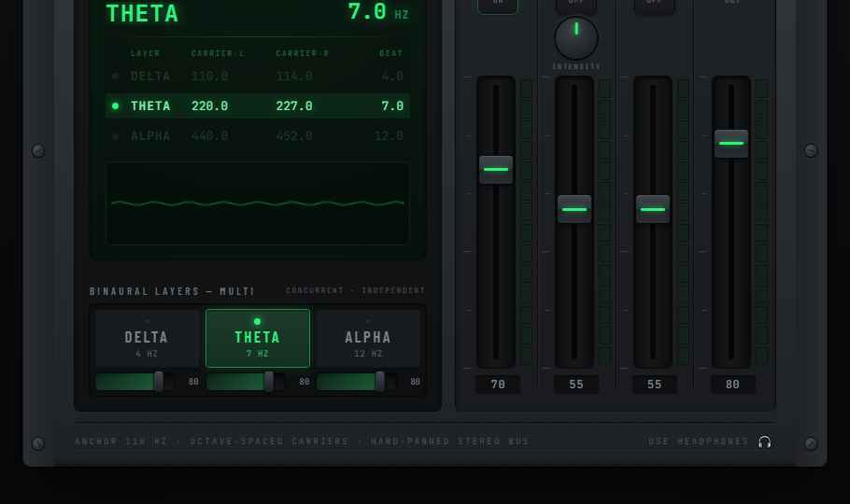Click the 220.0 carrier value
850x504 pixels.
[x=210, y=106]
